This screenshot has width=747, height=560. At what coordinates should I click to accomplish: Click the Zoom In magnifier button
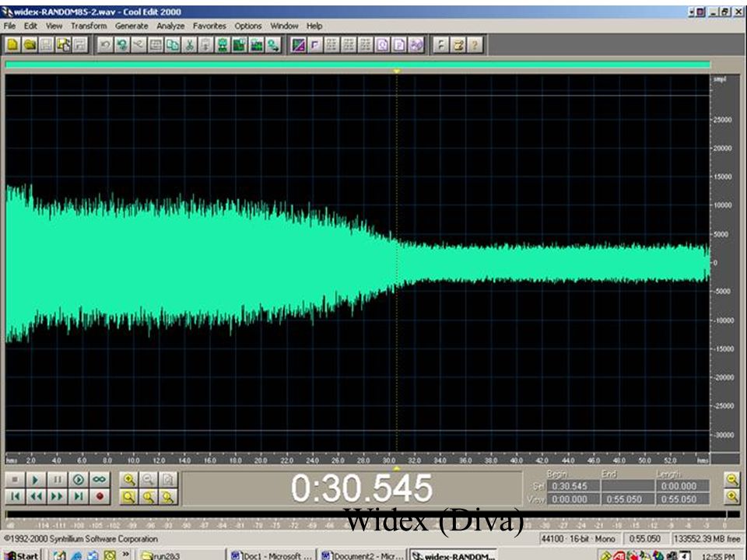coord(128,480)
